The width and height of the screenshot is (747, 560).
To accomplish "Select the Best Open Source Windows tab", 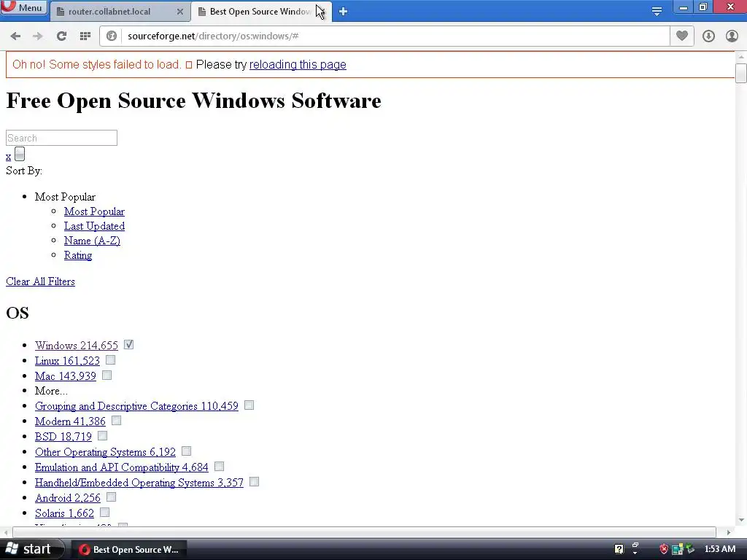I will point(260,12).
